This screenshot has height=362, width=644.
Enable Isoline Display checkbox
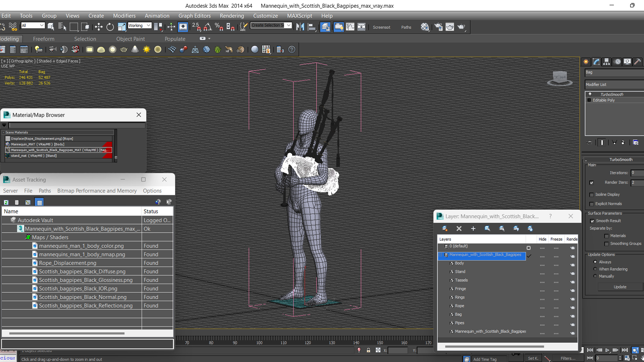(x=591, y=195)
